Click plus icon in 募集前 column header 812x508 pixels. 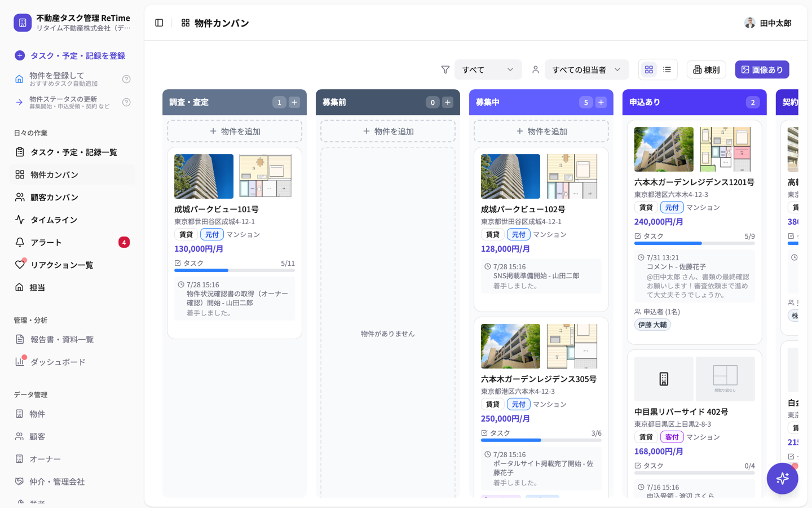click(x=448, y=102)
